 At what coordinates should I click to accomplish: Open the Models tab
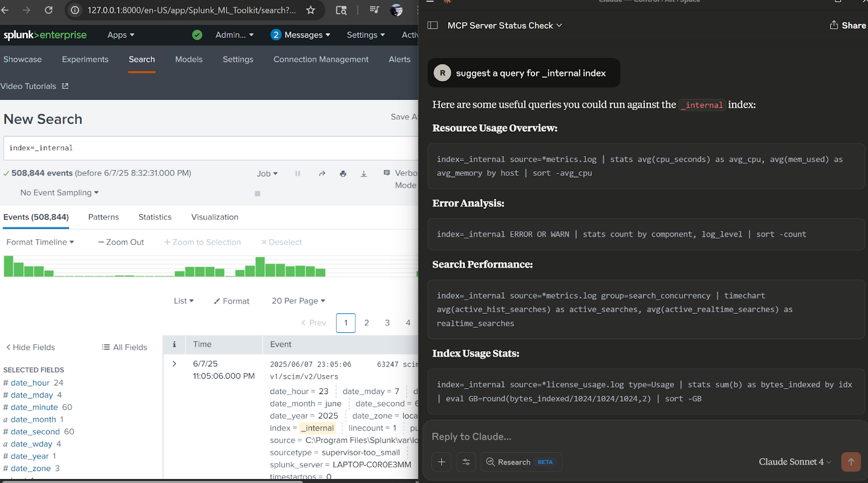(189, 59)
